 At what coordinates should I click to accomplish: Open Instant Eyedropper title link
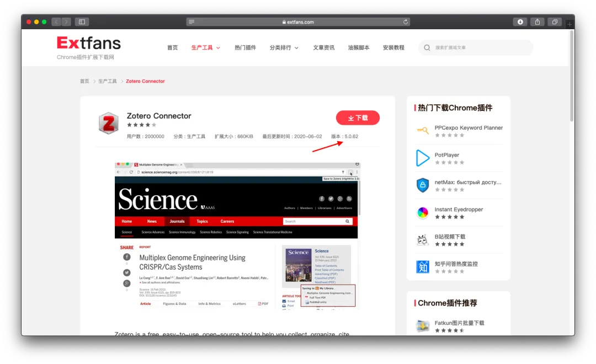[459, 210]
